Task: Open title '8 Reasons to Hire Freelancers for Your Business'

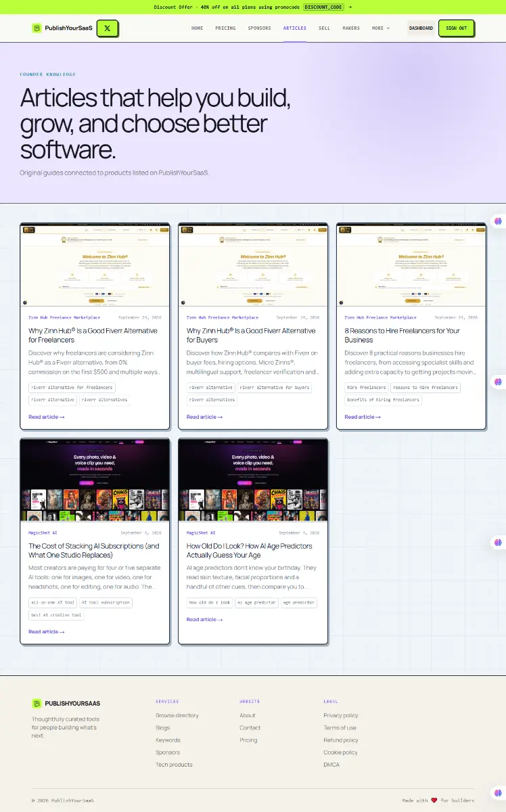Action: tap(402, 335)
